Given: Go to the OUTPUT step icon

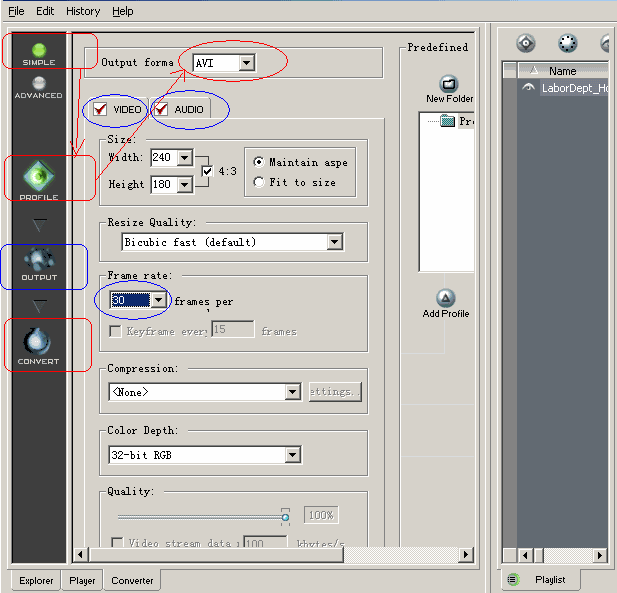Looking at the screenshot, I should pyautogui.click(x=39, y=263).
